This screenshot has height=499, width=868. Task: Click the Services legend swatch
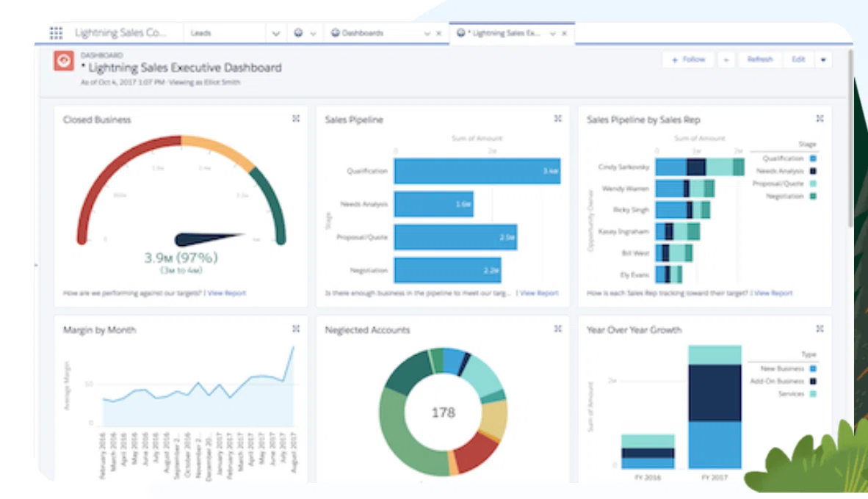(x=813, y=394)
